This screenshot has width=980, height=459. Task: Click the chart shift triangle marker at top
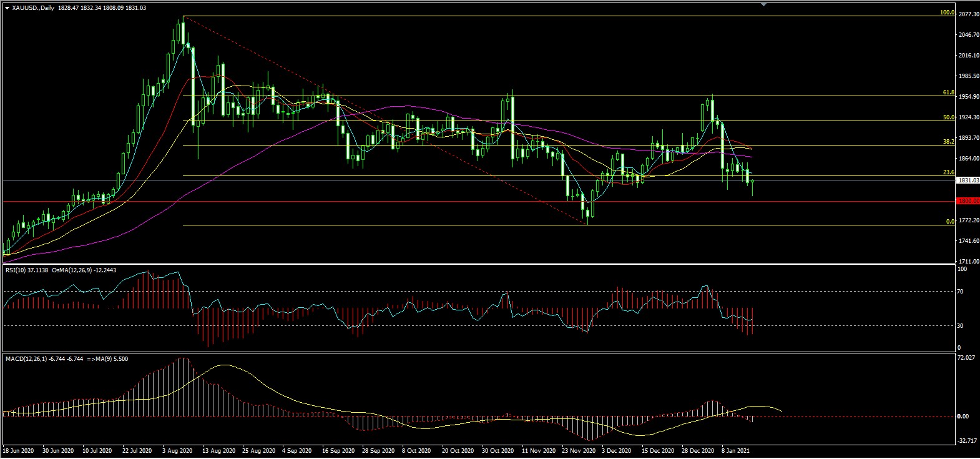[764, 4]
